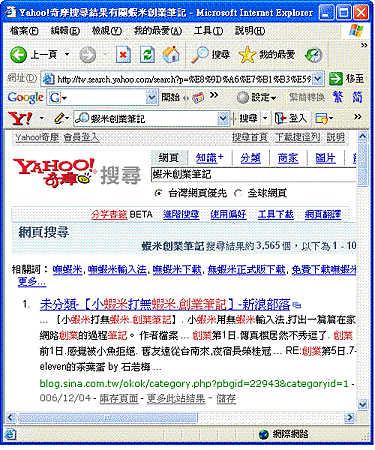Expand more Google toolbar items chevron
This screenshot has width=375, height=450.
point(214,95)
